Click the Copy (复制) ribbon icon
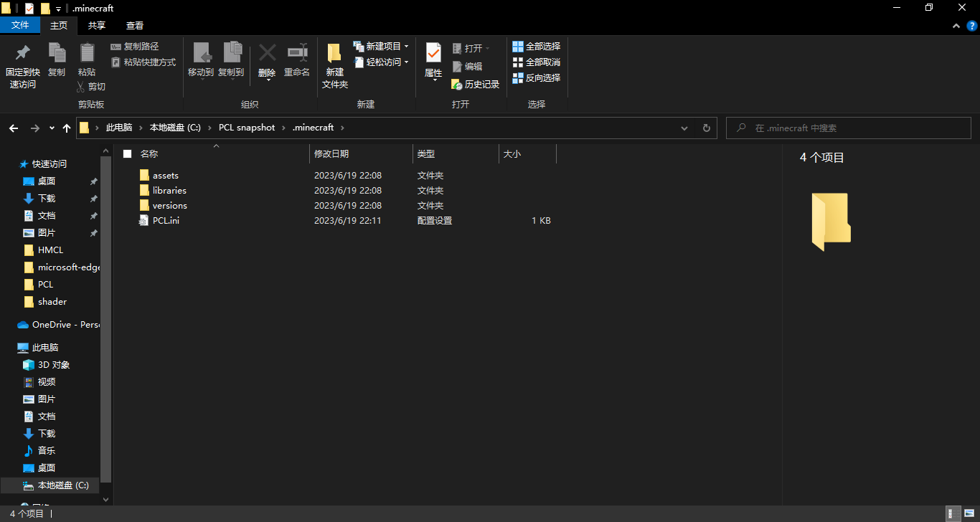The image size is (980, 522). tap(57, 61)
